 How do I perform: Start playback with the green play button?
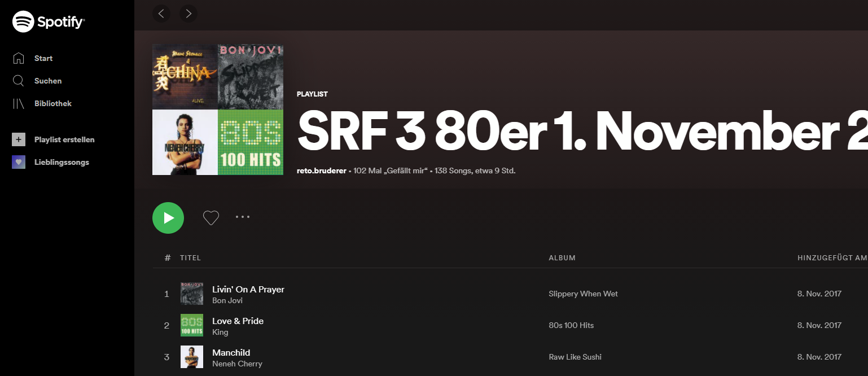(x=168, y=218)
